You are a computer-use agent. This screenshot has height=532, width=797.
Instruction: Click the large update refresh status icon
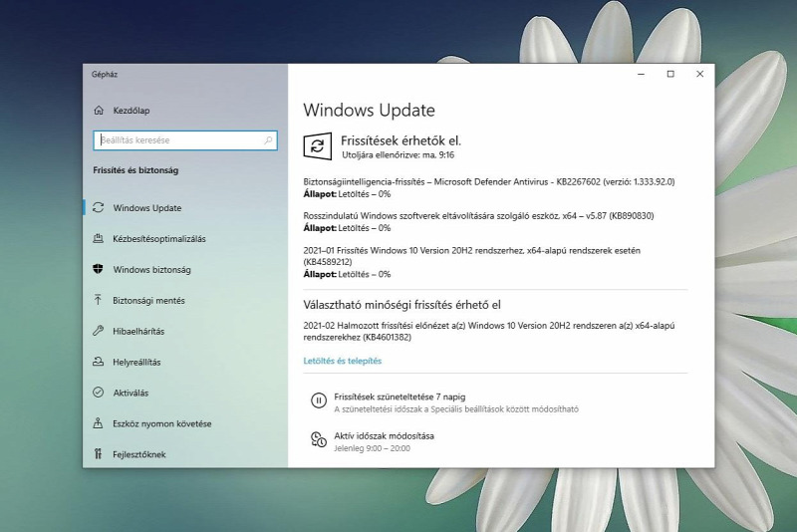coord(318,146)
